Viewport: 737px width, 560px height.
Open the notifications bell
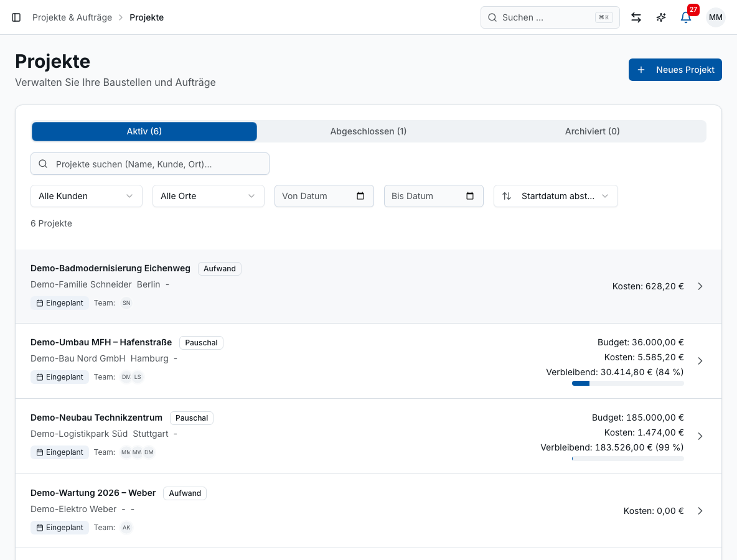coord(686,17)
